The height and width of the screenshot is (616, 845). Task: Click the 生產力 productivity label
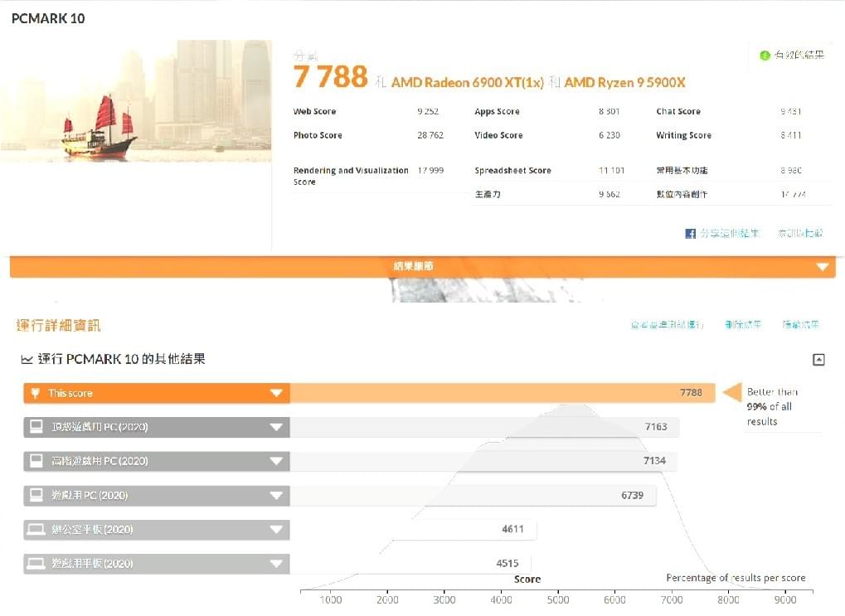click(487, 194)
